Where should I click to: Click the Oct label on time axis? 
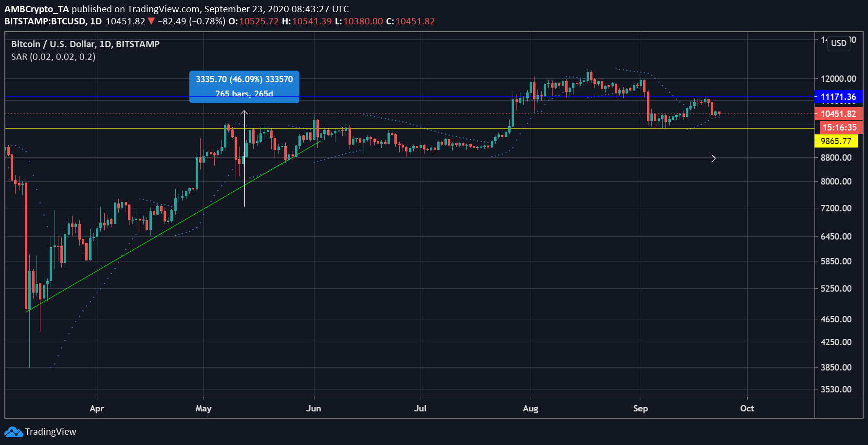(747, 408)
